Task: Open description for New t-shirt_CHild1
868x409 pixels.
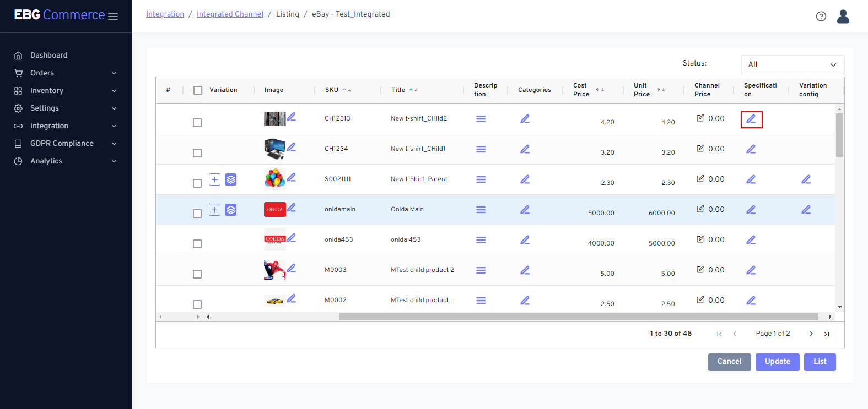Action: 481,149
